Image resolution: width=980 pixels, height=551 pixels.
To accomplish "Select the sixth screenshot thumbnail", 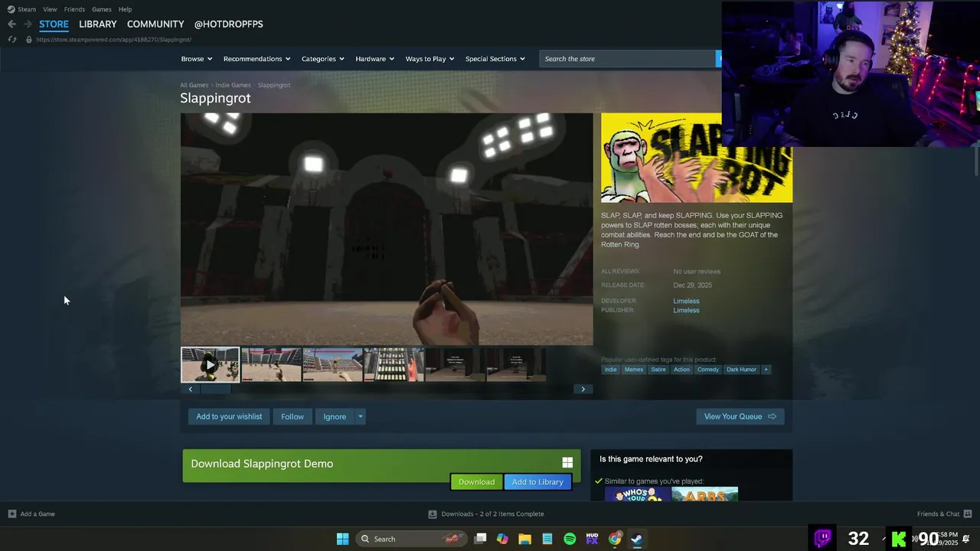I will pos(516,365).
